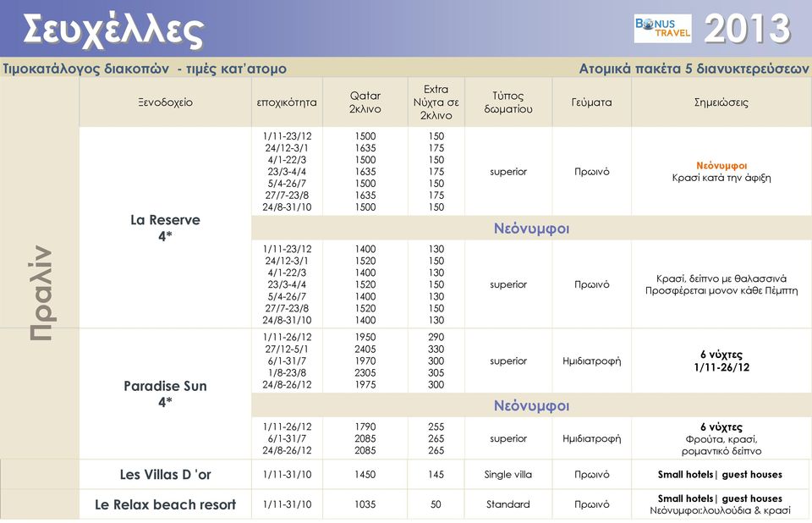Click the Qatar 2κλινο column header
812x523 pixels.
[x=365, y=102]
